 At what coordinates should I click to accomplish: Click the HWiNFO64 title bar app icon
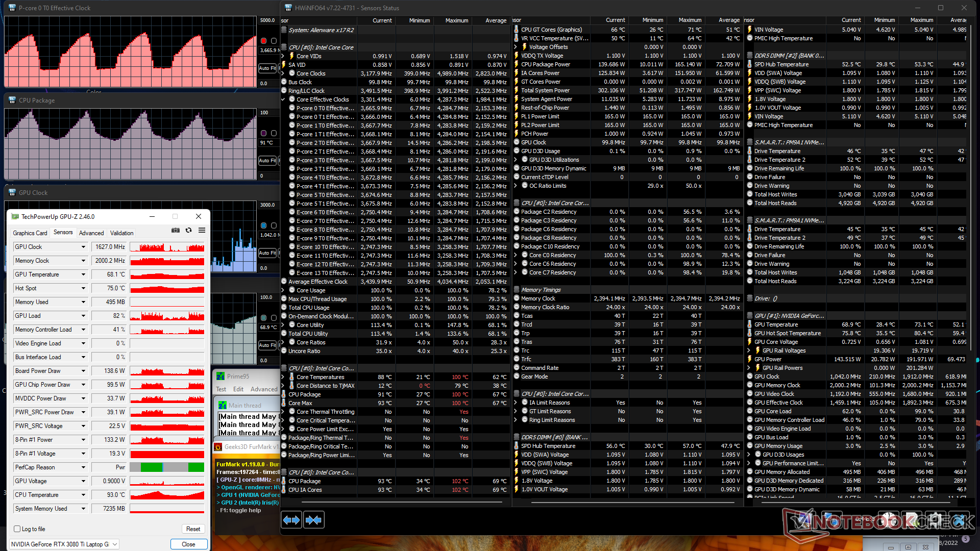(x=288, y=8)
